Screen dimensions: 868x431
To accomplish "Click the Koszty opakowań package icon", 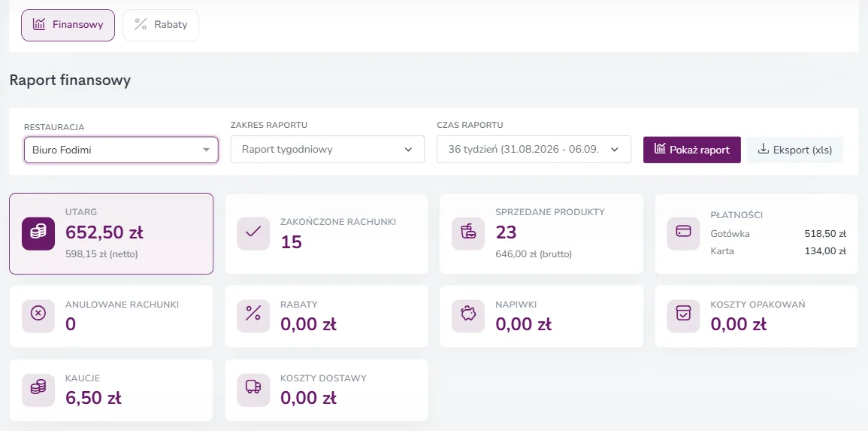I will (684, 317).
